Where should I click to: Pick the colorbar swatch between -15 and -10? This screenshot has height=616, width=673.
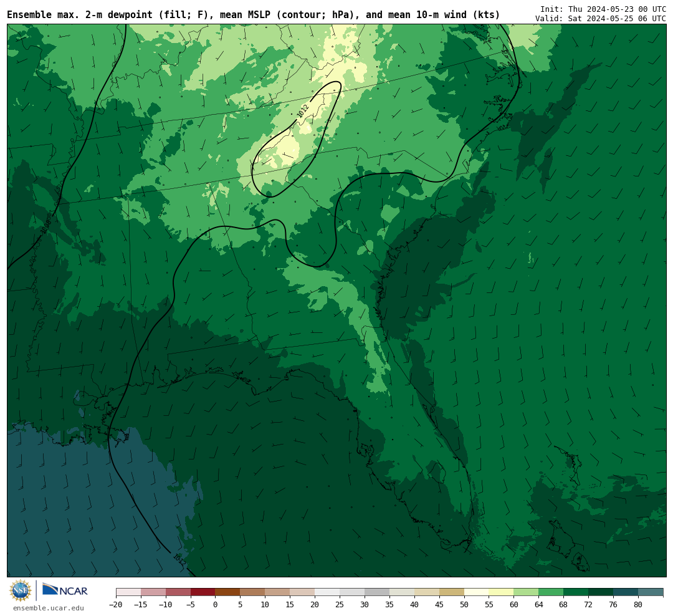[153, 592]
